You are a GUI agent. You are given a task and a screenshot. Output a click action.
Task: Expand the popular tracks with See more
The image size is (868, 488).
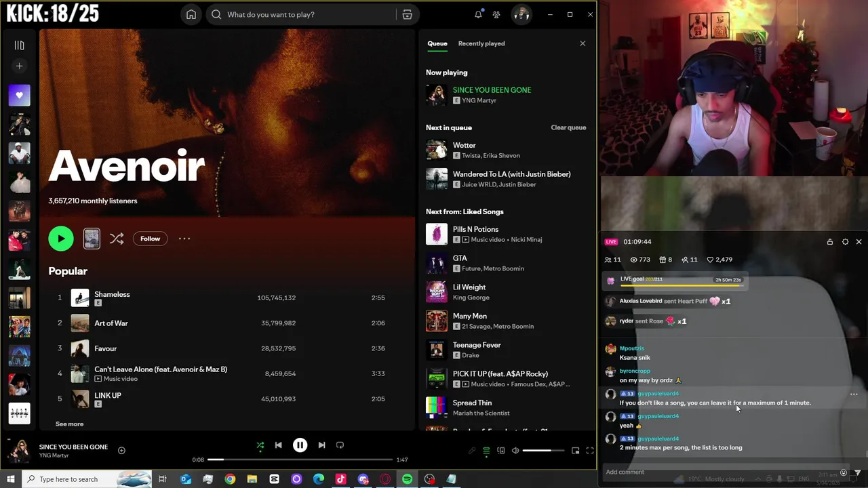69,424
